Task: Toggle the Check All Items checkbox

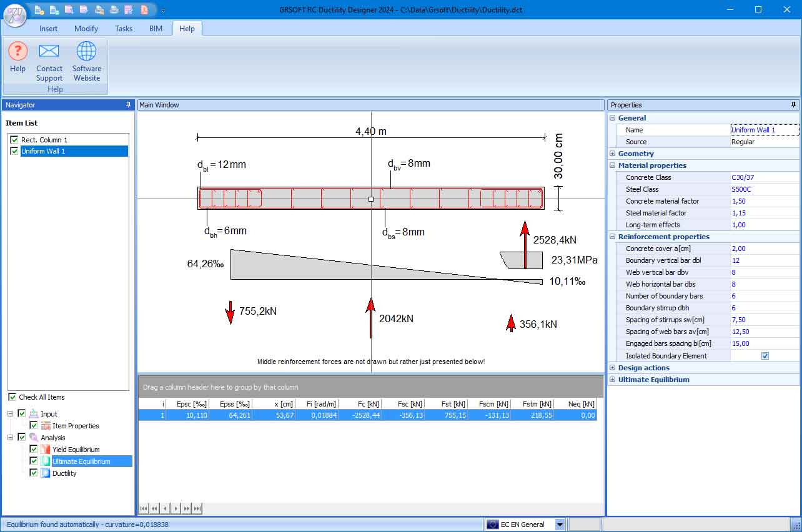Action: coord(12,397)
